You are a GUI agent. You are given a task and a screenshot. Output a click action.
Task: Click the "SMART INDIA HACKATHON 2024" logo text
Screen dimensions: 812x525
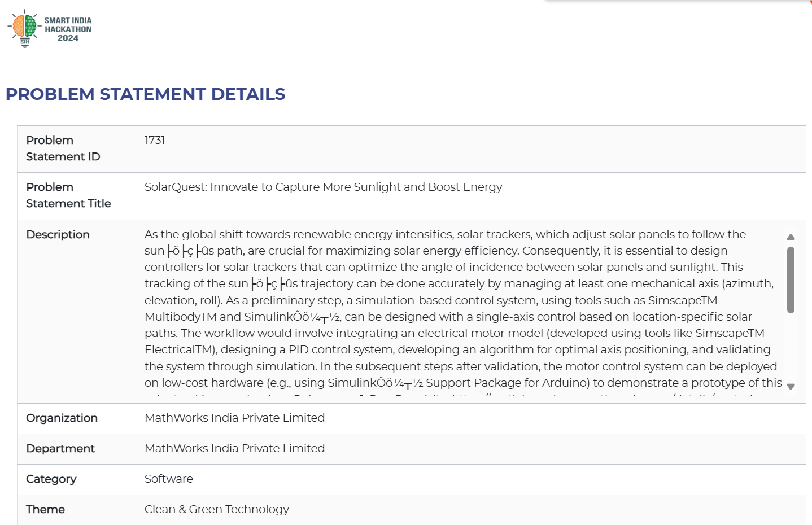[68, 29]
